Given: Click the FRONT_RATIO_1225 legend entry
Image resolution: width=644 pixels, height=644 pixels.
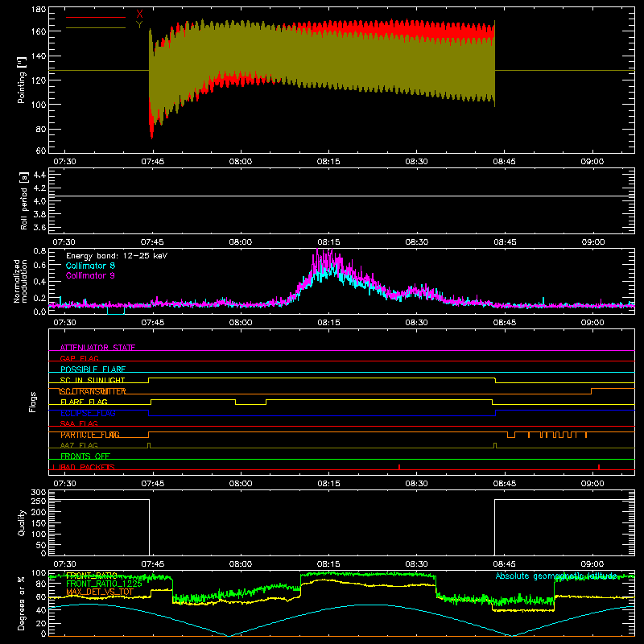Looking at the screenshot, I should point(104,584).
